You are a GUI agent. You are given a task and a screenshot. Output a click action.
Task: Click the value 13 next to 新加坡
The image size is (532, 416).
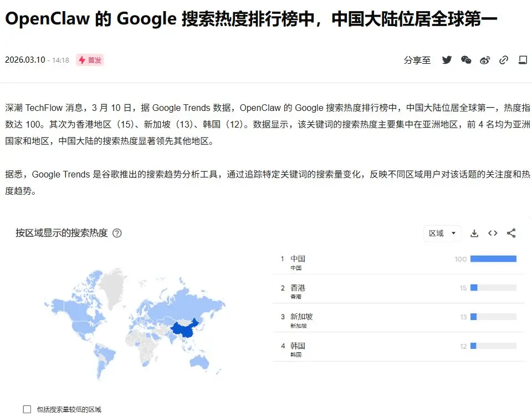click(x=463, y=317)
